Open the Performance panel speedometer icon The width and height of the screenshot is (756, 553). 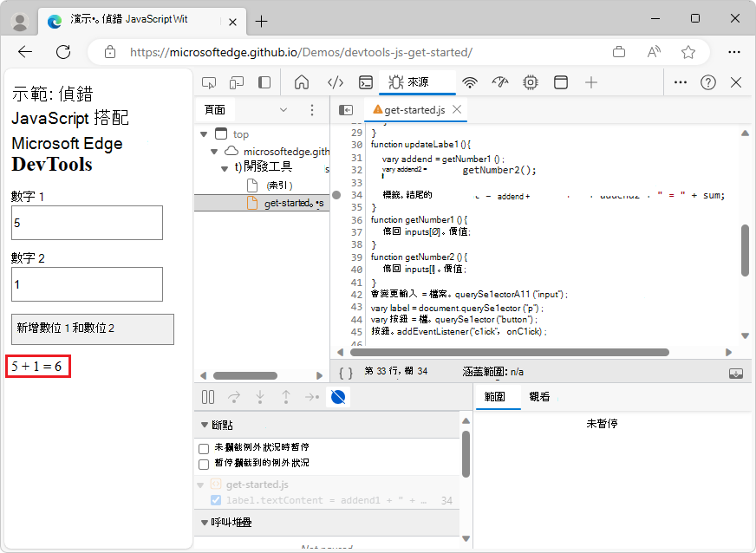[499, 81]
